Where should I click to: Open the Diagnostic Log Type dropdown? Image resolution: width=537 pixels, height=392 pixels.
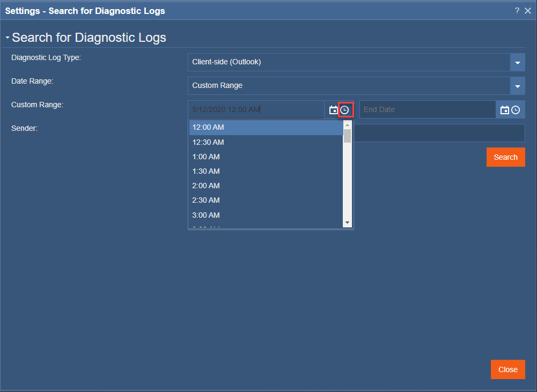pyautogui.click(x=517, y=62)
